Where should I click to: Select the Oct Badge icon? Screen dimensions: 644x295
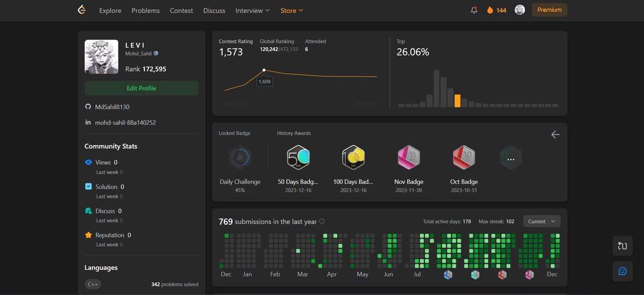click(x=464, y=157)
